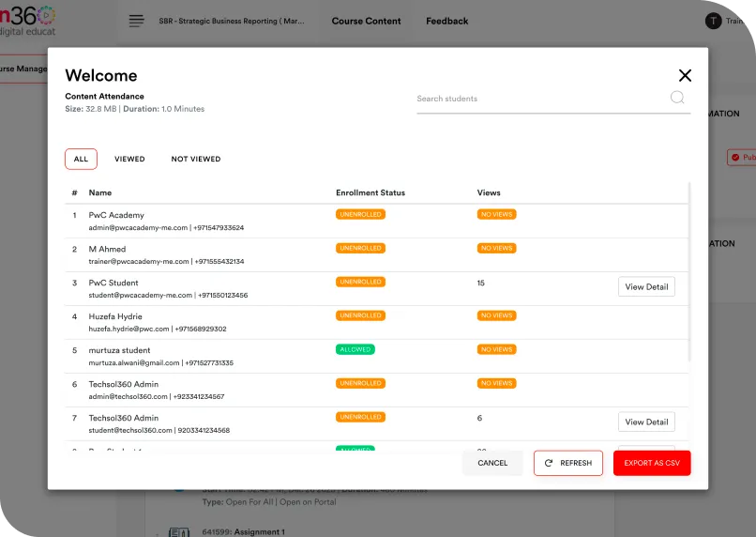
Task: Select the Huzefa Hydrie row name
Action: click(x=115, y=316)
